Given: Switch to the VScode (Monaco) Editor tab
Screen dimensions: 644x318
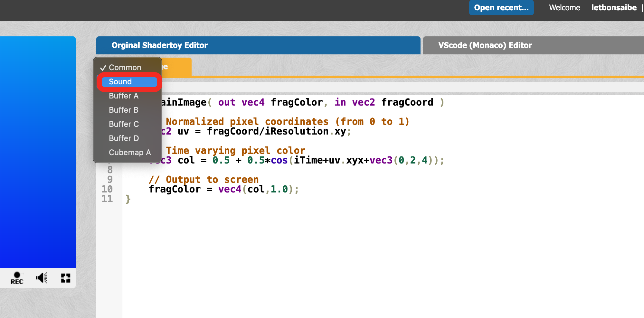Looking at the screenshot, I should tap(533, 45).
